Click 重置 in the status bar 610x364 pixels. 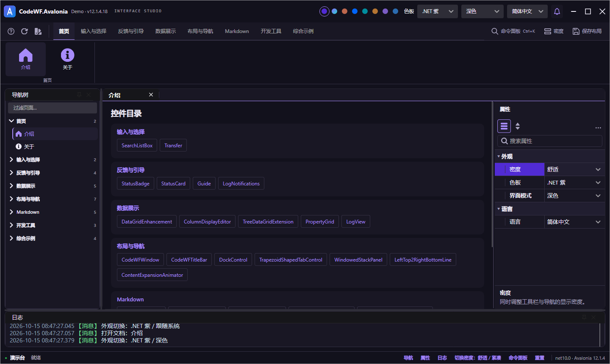click(540, 358)
